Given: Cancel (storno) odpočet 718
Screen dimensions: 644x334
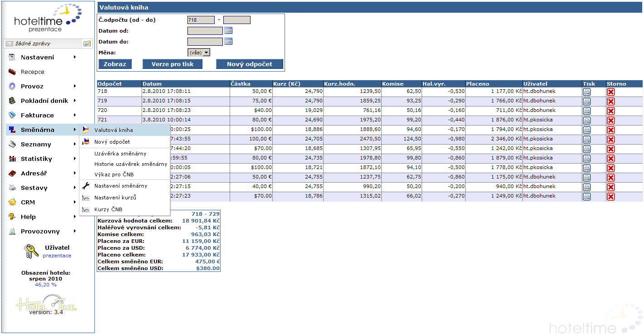Looking at the screenshot, I should pos(611,92).
